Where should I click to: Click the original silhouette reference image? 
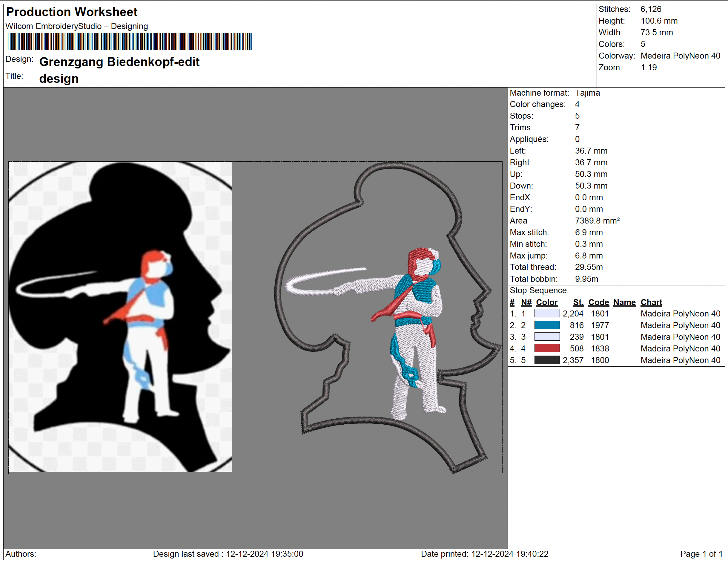tap(120, 317)
